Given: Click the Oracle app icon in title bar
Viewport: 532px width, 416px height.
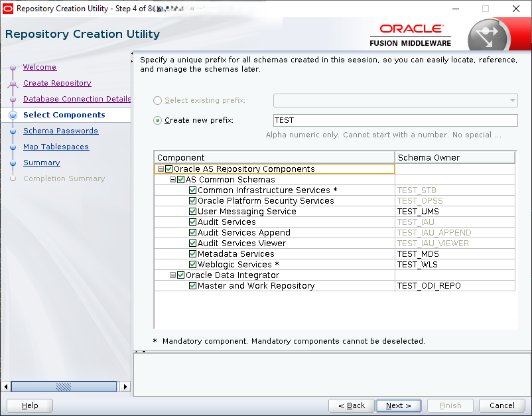Looking at the screenshot, I should 8,9.
